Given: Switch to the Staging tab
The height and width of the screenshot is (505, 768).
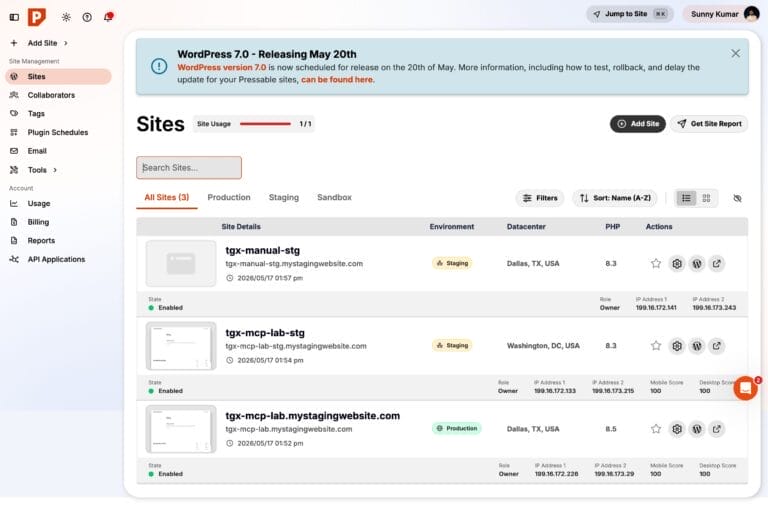Looking at the screenshot, I should pyautogui.click(x=284, y=197).
